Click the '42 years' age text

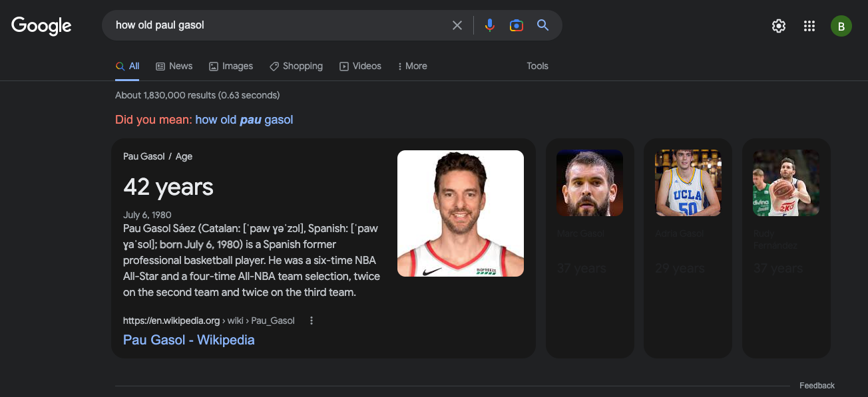pyautogui.click(x=168, y=187)
